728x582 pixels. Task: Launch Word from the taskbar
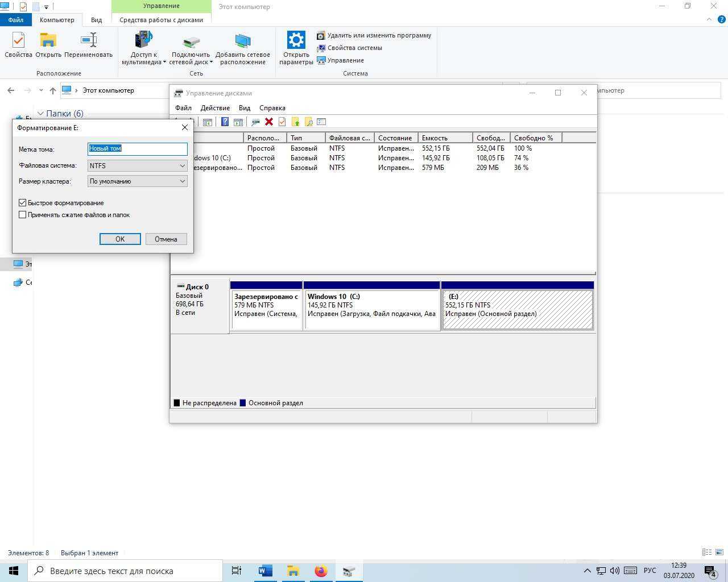(265, 571)
